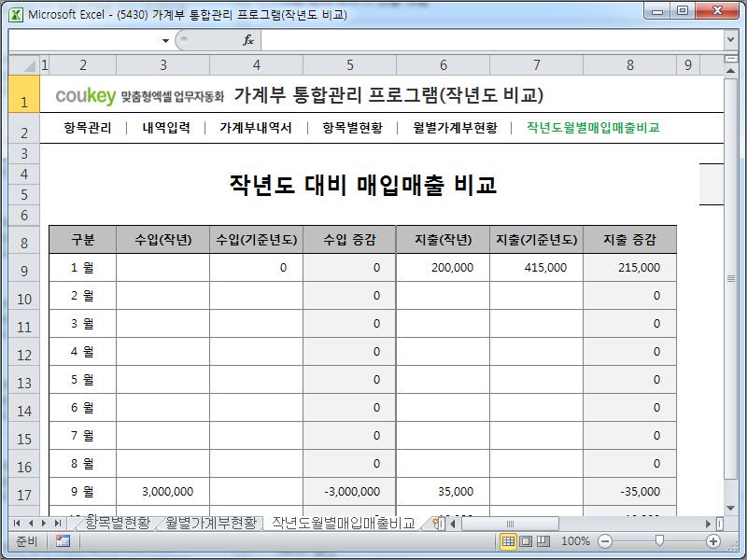
Task: Select the cell with -35,000
Action: click(x=629, y=492)
